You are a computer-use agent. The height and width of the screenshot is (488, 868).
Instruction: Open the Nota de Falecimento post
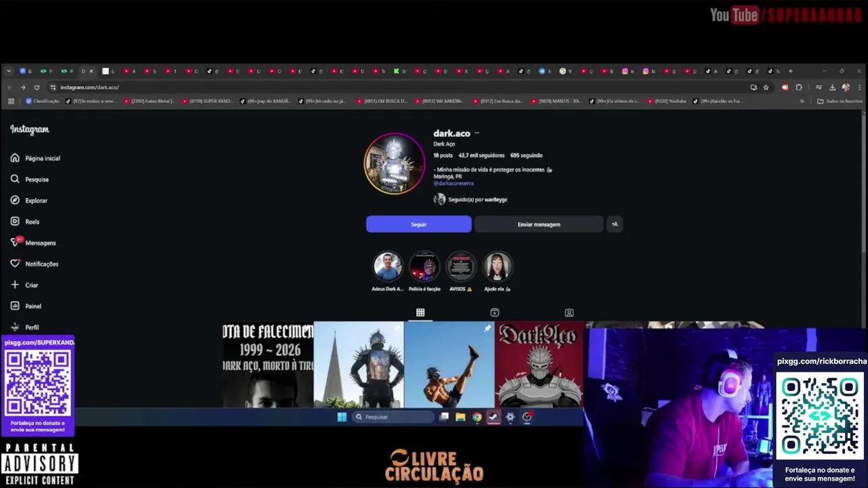268,365
